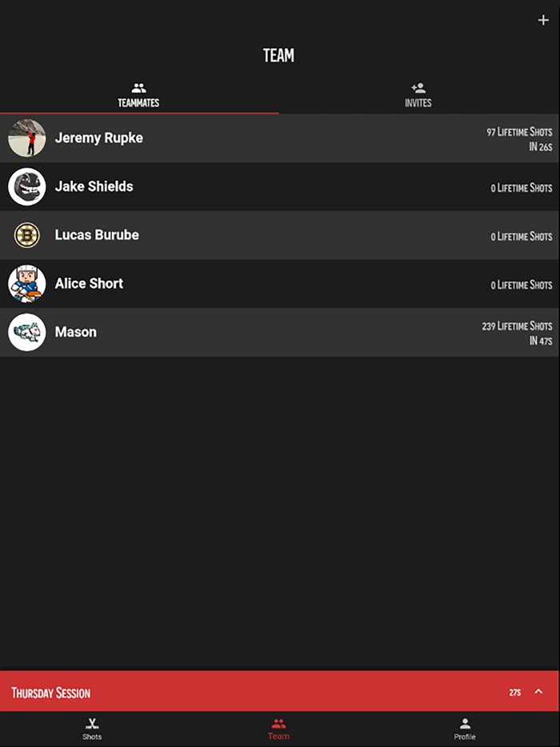Open the Profile person icon
The image size is (560, 747).
click(465, 724)
